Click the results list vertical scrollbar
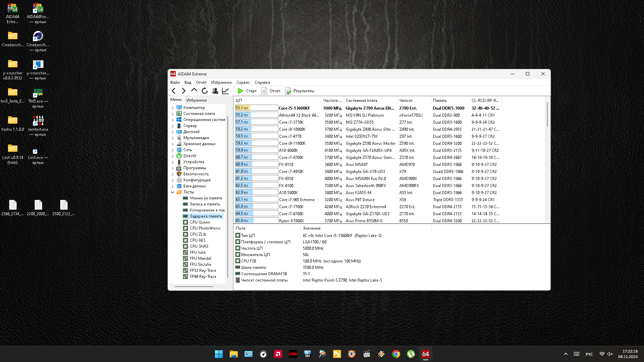The width and height of the screenshot is (644, 362). [547, 114]
